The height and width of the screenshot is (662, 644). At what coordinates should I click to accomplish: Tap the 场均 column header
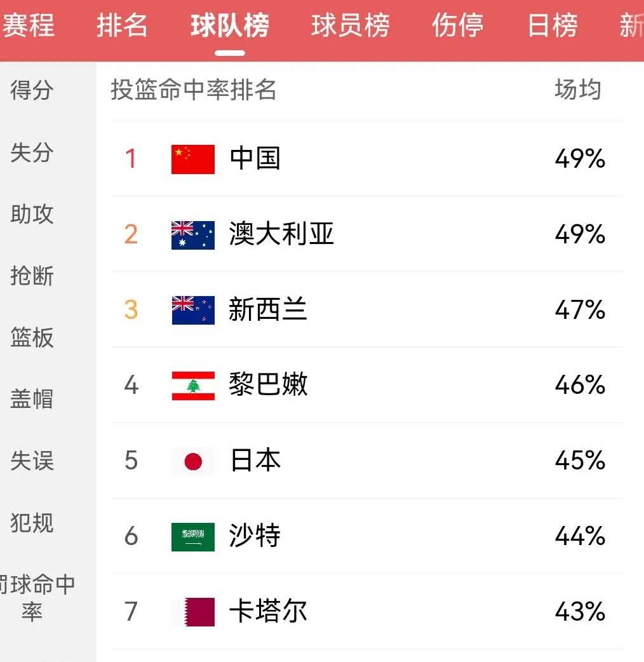tap(577, 90)
